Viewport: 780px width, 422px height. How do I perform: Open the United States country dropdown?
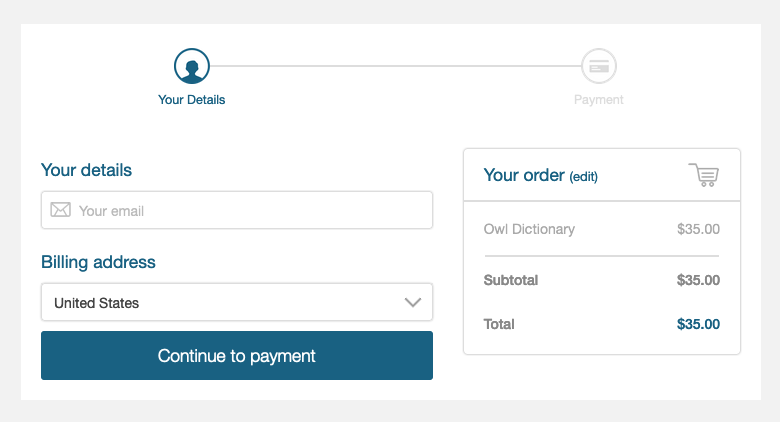(236, 302)
